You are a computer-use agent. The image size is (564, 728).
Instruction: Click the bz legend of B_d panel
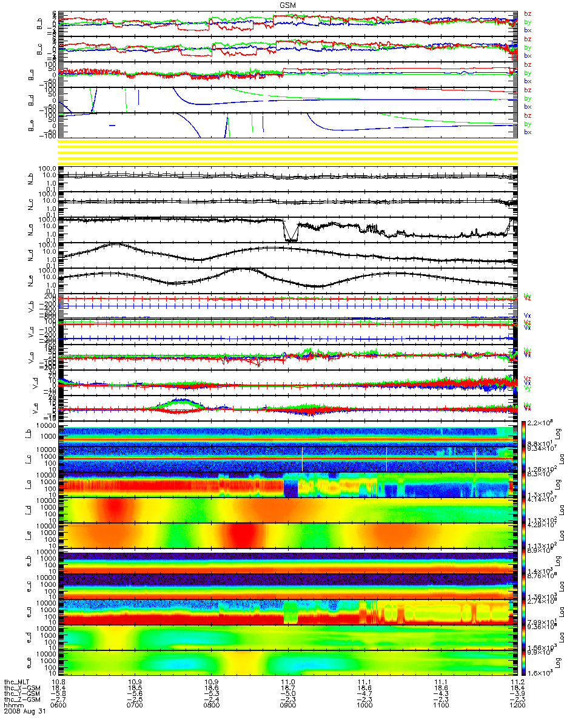(x=528, y=90)
